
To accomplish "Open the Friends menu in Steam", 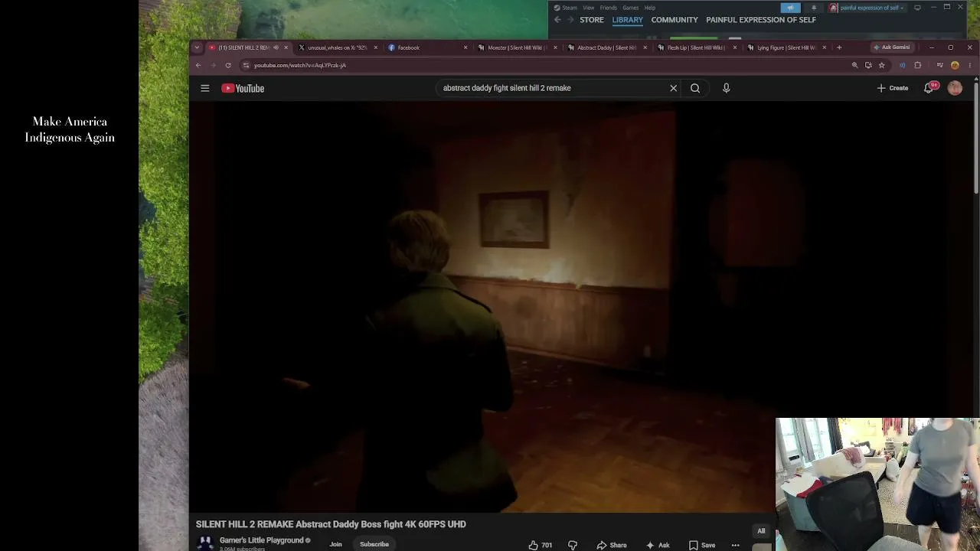I will click(609, 8).
